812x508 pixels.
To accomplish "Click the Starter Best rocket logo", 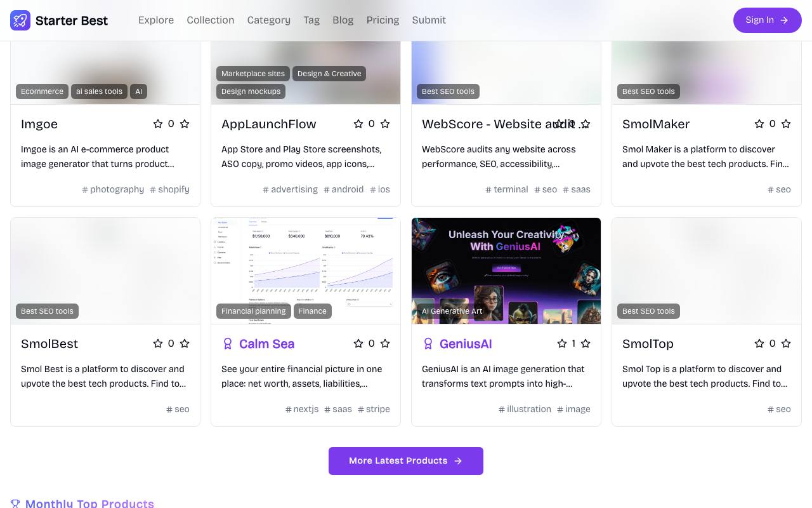I will pyautogui.click(x=20, y=20).
